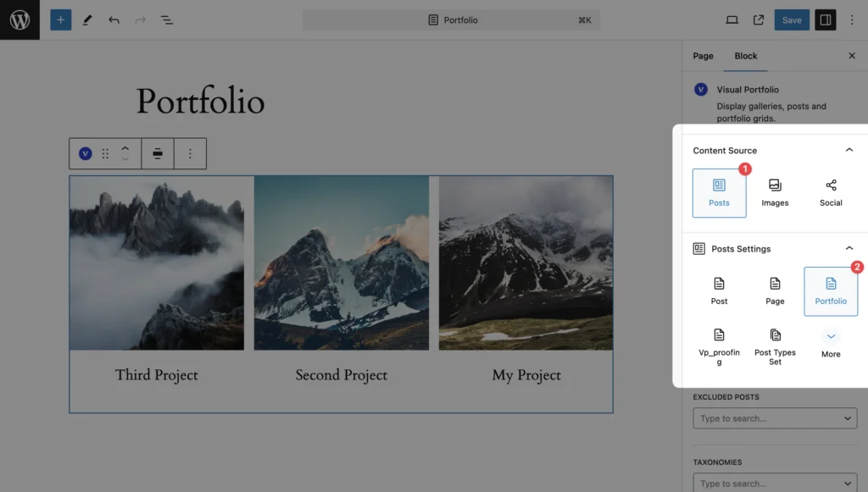Viewport: 868px width, 492px height.
Task: Choose the Portfolio post type
Action: tap(831, 291)
